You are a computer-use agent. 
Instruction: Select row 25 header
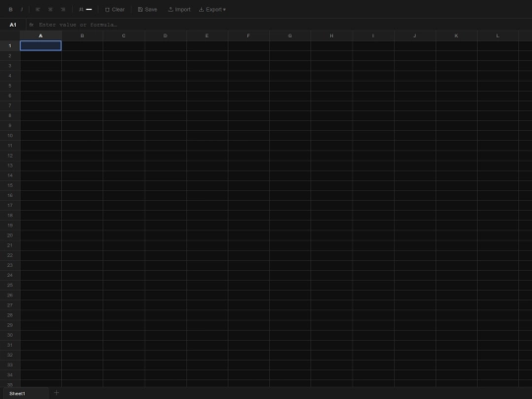[10, 285]
